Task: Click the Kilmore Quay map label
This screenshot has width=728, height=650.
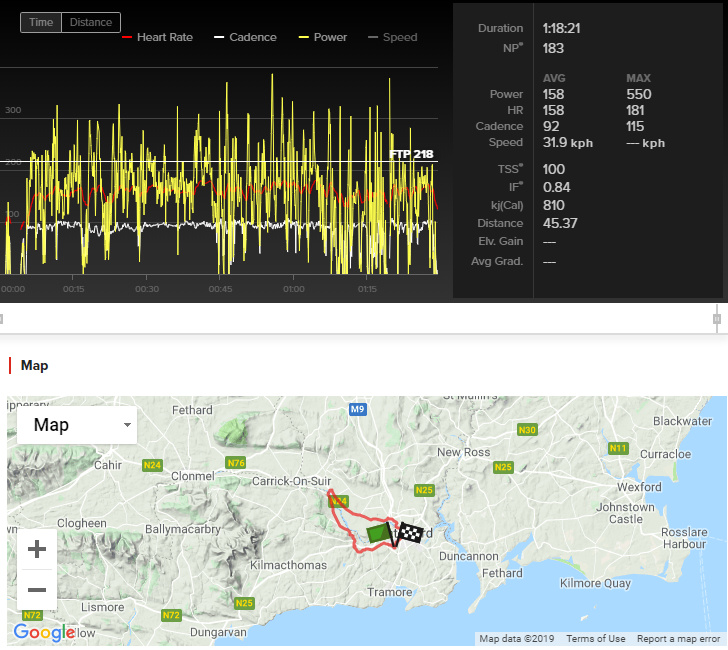Action: [595, 583]
